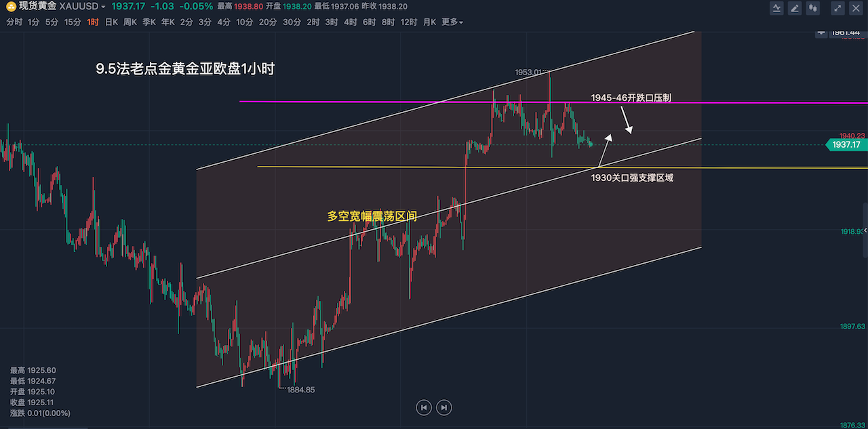
Task: Switch to 日K daily timeframe
Action: pos(111,22)
